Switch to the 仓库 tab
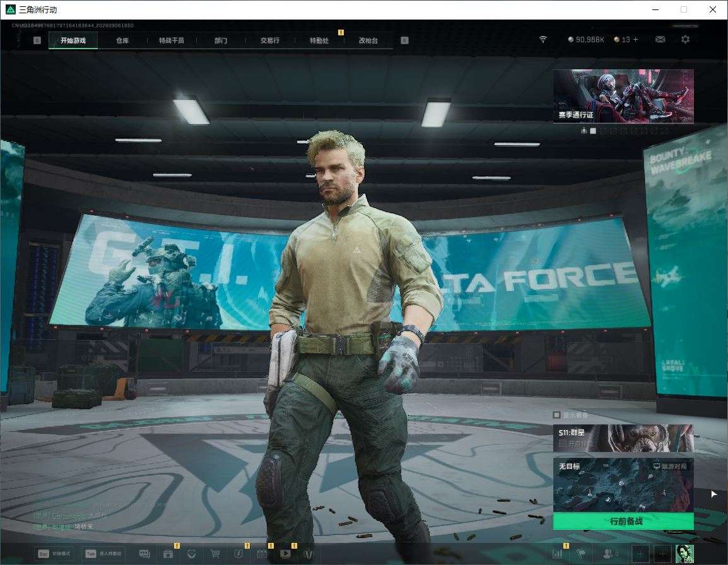 tap(122, 40)
